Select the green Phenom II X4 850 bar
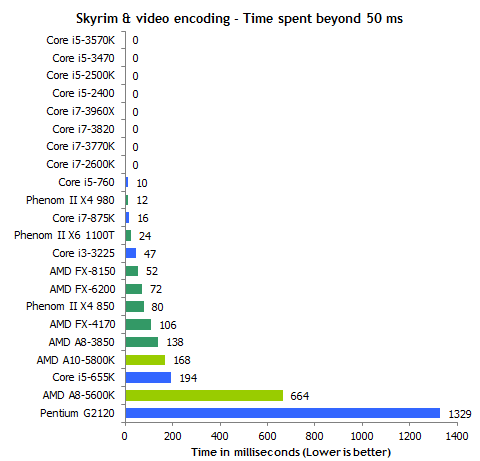480x461 pixels. click(135, 306)
